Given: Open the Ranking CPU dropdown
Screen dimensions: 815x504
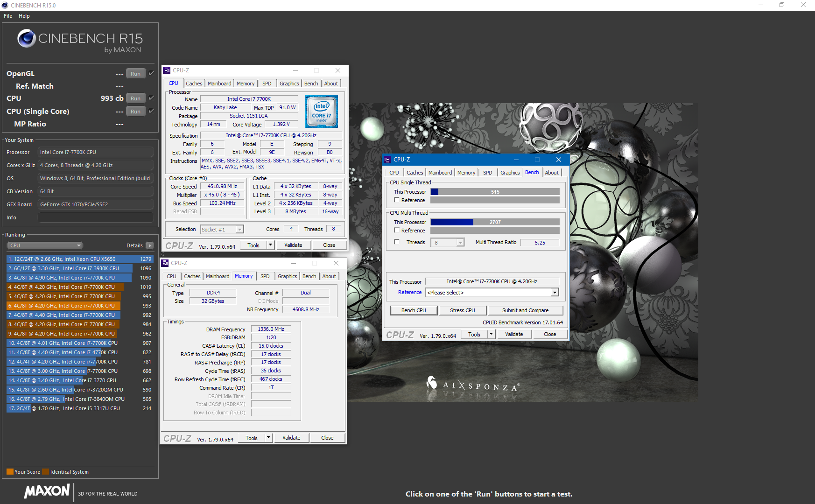Looking at the screenshot, I should [x=45, y=245].
